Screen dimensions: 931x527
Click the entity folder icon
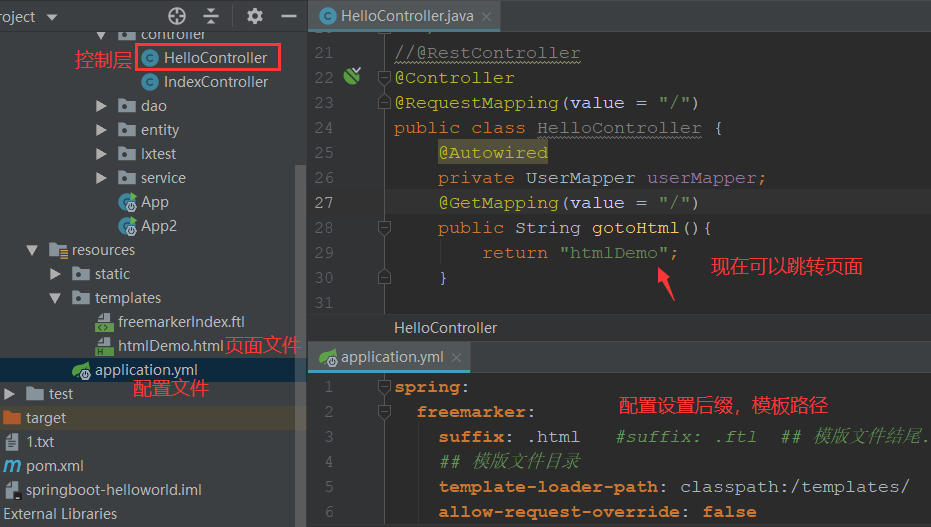(x=126, y=130)
